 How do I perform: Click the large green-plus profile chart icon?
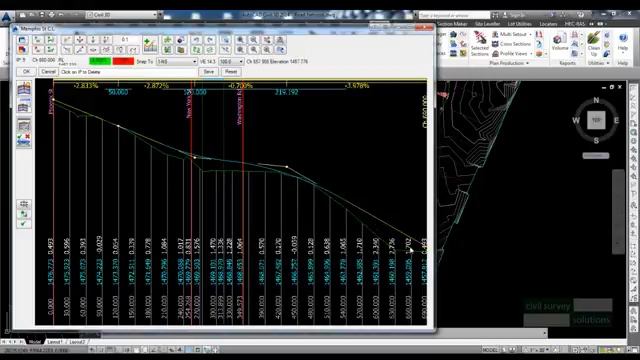[150, 44]
